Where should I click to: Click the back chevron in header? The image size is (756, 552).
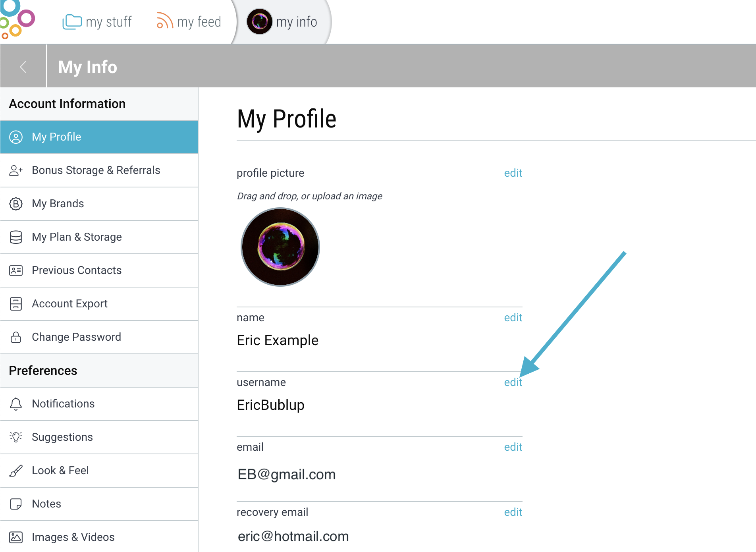coord(23,66)
